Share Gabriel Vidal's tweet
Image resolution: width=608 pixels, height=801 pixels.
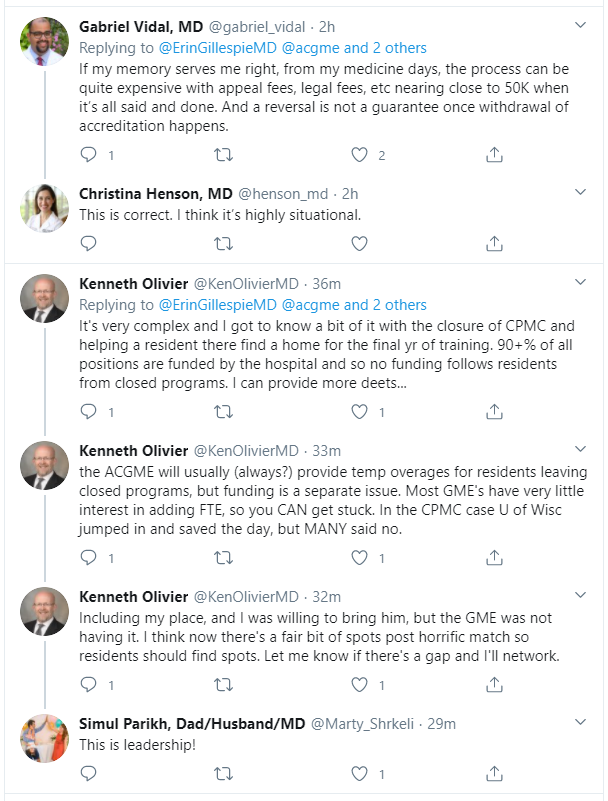494,155
